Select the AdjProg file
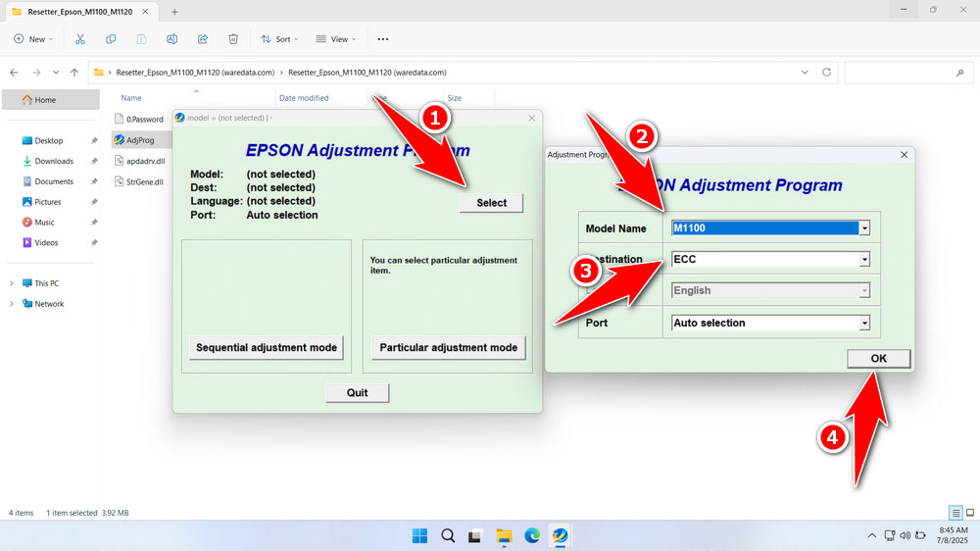The width and height of the screenshot is (980, 551). [139, 140]
